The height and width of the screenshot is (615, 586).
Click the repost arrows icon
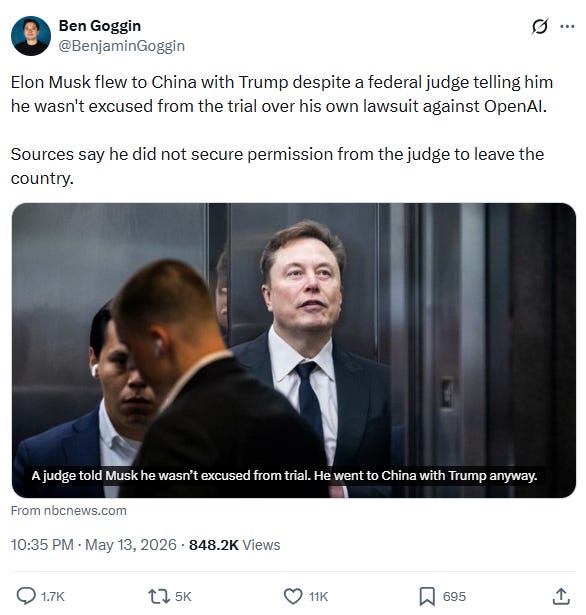159,596
